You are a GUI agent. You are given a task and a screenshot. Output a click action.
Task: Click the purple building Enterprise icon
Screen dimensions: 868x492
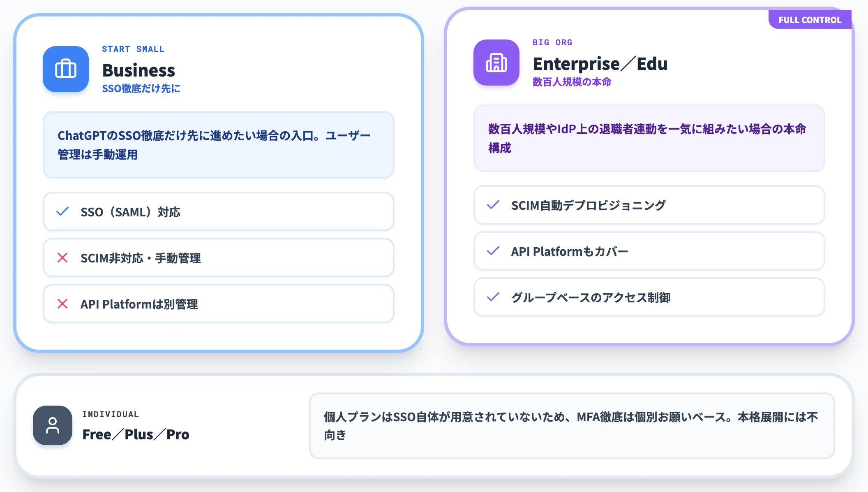496,63
